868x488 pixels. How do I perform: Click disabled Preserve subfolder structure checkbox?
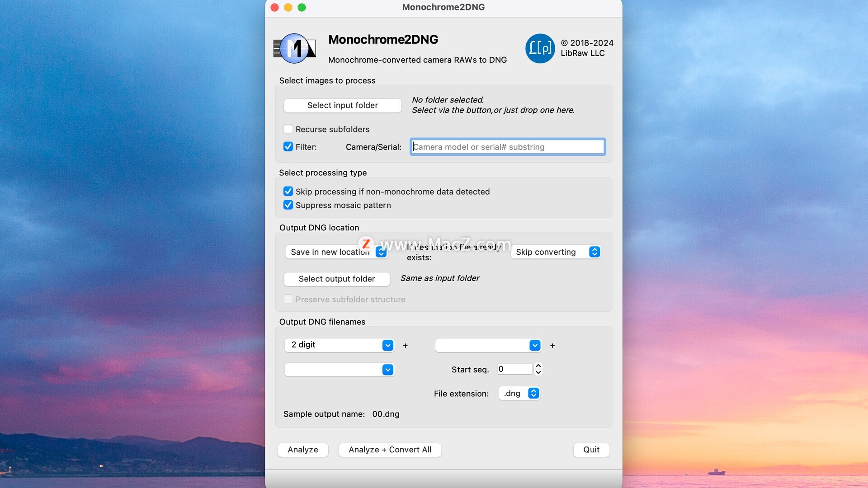pos(288,299)
